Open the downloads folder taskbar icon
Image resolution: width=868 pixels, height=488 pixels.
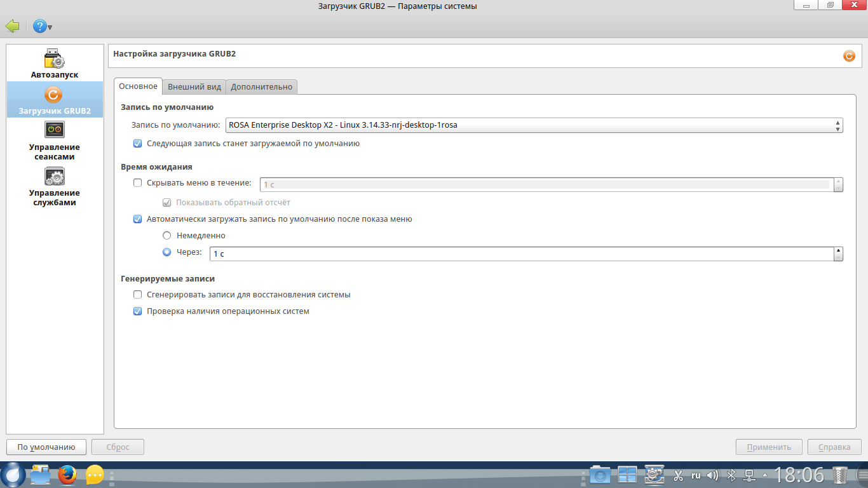click(x=600, y=475)
